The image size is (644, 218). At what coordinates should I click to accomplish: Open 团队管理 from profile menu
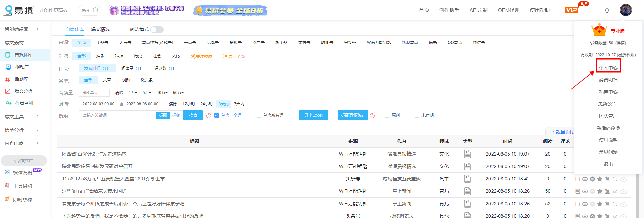608,116
